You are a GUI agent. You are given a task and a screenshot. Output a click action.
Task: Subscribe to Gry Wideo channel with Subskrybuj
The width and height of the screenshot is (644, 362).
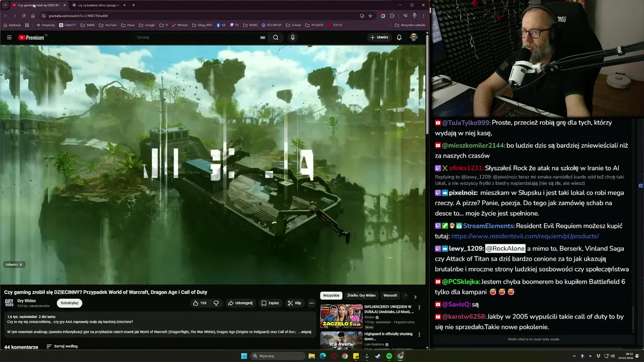tap(69, 303)
